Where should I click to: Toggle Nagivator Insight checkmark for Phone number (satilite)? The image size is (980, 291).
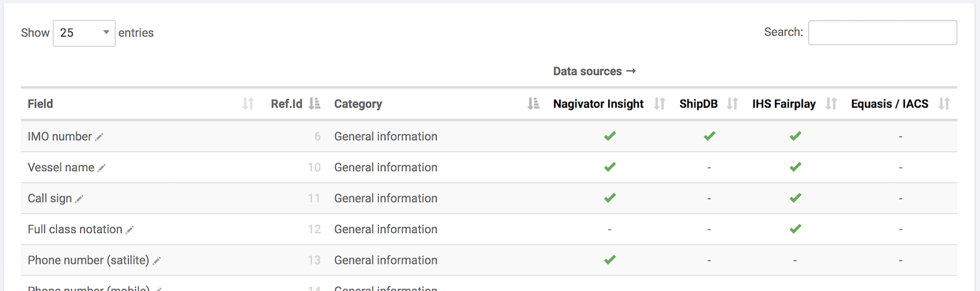click(x=610, y=260)
